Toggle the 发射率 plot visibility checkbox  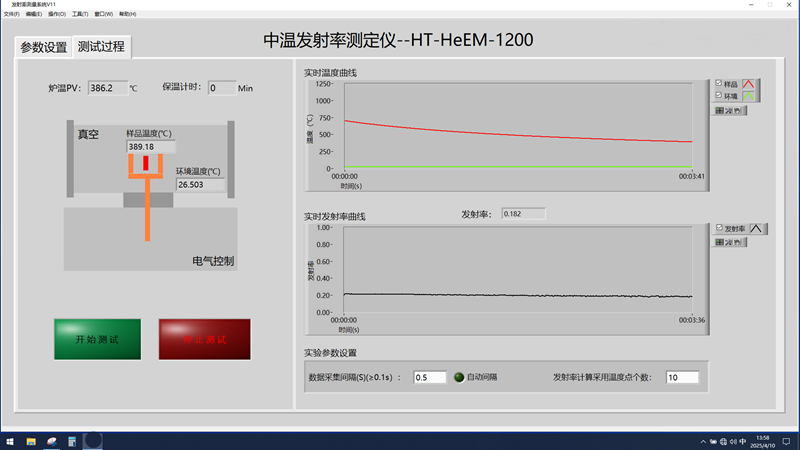pos(719,228)
